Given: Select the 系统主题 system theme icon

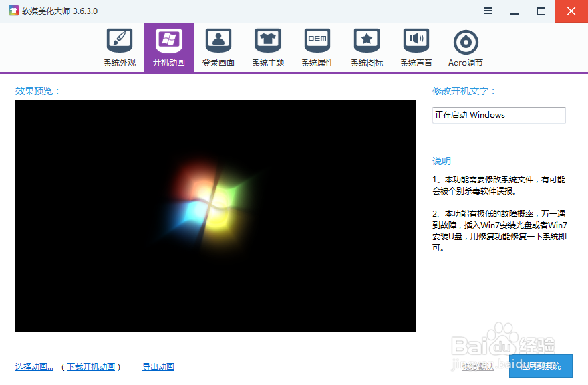Looking at the screenshot, I should click(x=267, y=47).
